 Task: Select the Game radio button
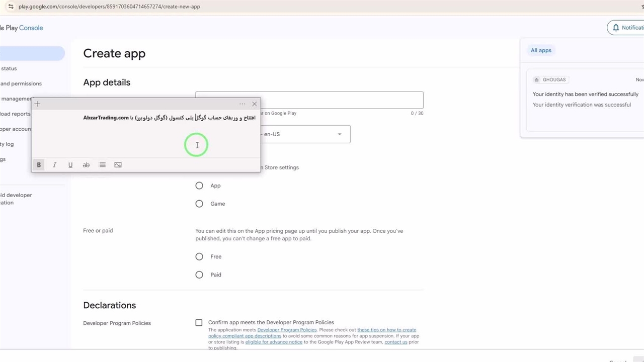click(199, 204)
